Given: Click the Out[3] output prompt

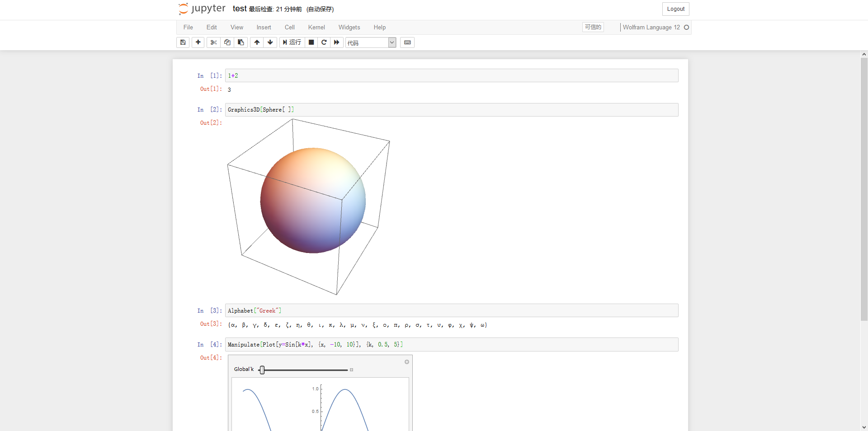Looking at the screenshot, I should pos(211,324).
